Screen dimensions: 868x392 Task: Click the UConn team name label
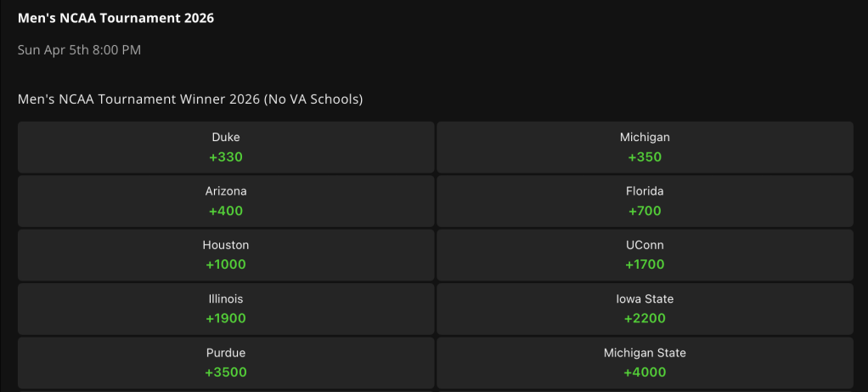tap(645, 245)
